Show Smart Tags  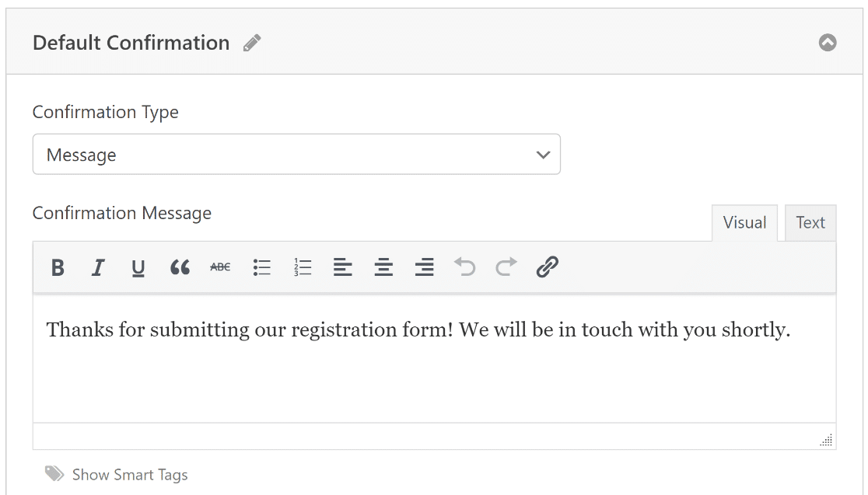coord(129,475)
